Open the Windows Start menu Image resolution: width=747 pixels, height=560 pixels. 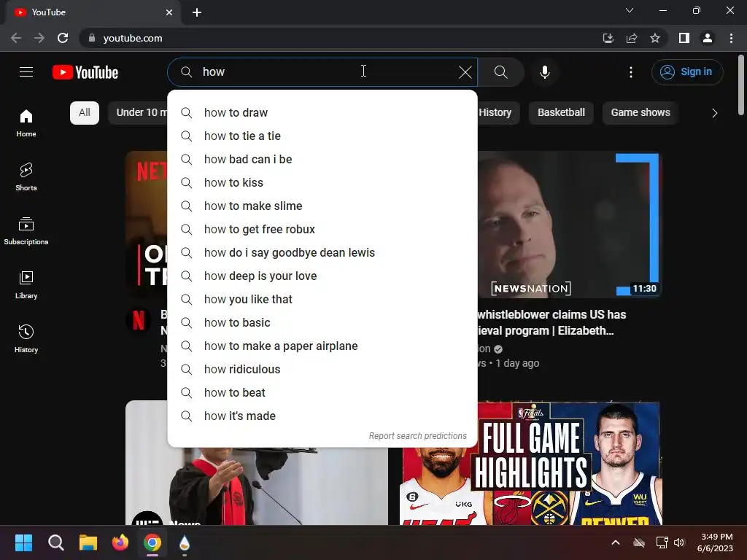coord(23,542)
